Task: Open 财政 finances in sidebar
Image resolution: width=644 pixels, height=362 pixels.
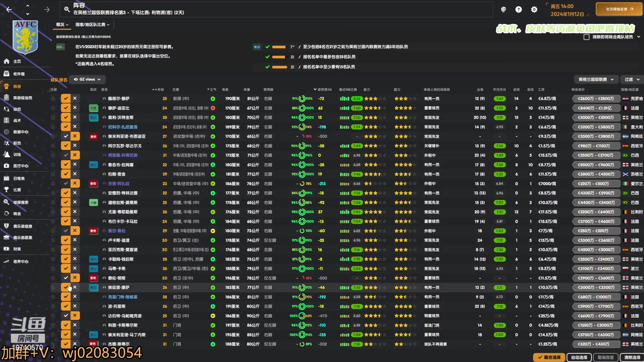Action: click(x=17, y=249)
